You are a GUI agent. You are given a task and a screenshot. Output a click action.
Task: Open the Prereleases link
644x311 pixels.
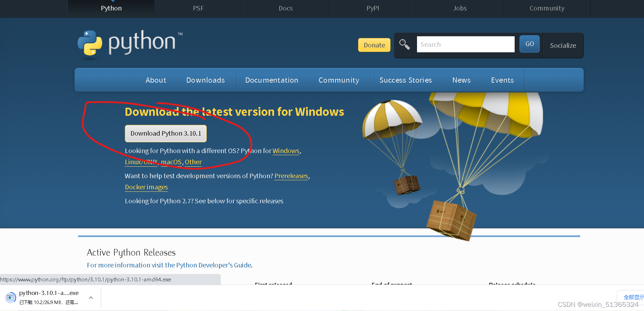(291, 176)
